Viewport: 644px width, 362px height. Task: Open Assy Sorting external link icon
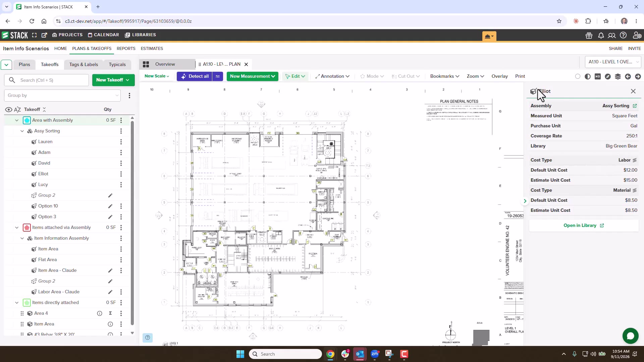635,106
